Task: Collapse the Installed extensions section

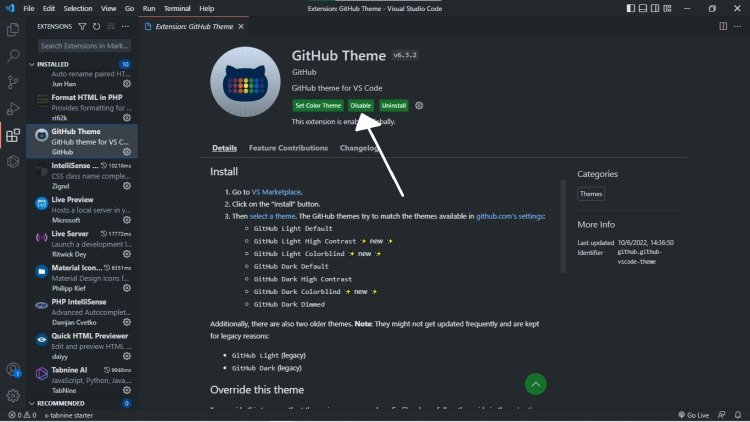Action: [82, 64]
